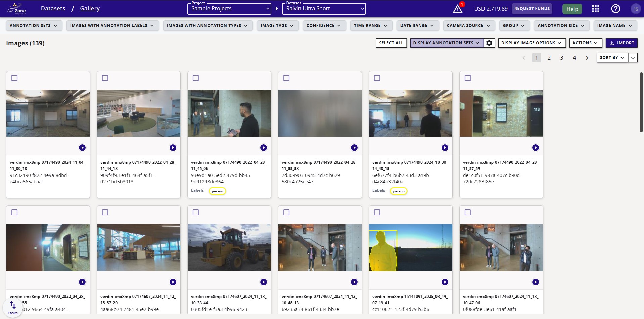Click the Au-Zone logo
This screenshot has height=319, width=644.
(16, 9)
